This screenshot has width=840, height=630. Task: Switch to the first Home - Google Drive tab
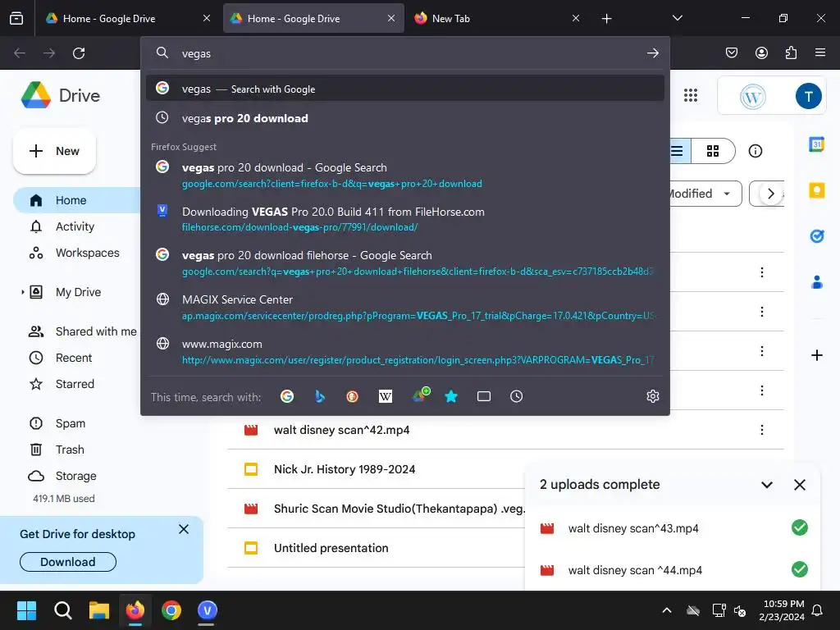127,18
